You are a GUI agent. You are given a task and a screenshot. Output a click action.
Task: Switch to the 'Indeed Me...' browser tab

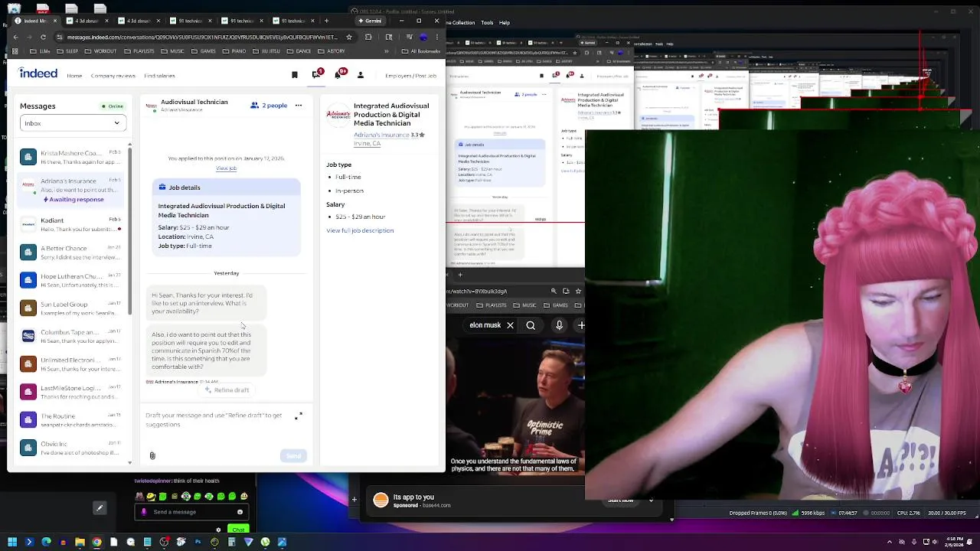(37, 21)
